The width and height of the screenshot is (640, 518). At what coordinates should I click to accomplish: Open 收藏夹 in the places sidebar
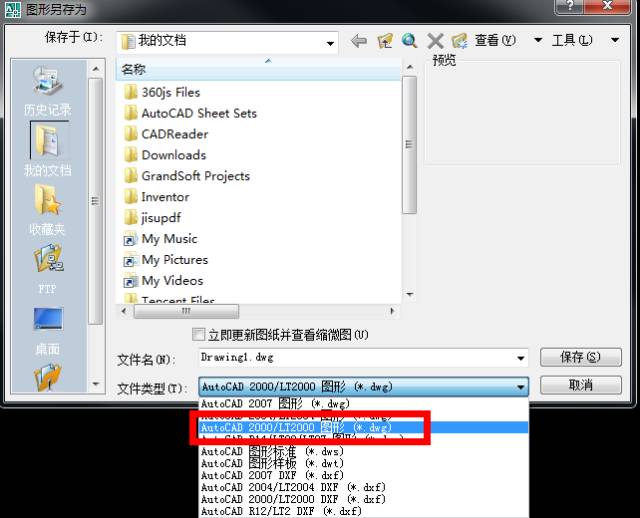47,210
